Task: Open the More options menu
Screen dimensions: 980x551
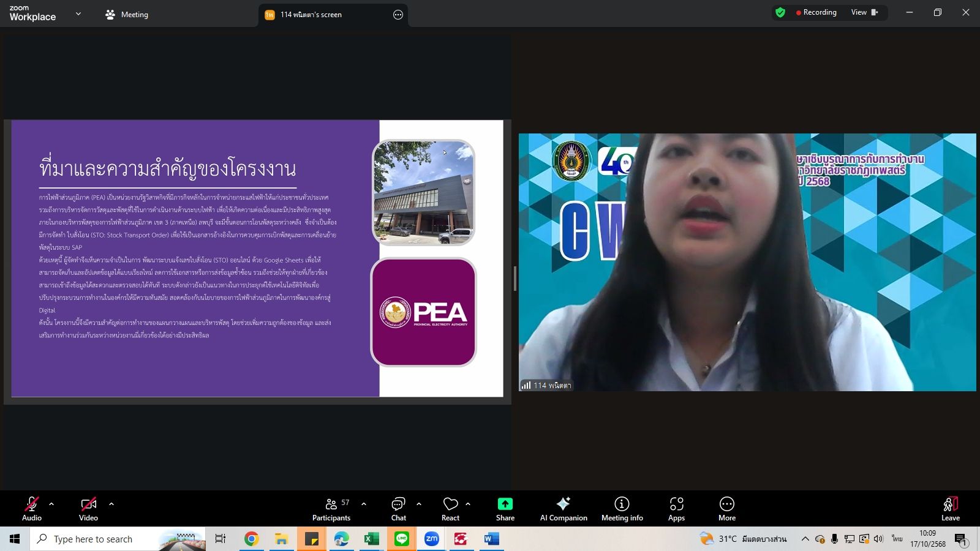Action: click(x=726, y=508)
